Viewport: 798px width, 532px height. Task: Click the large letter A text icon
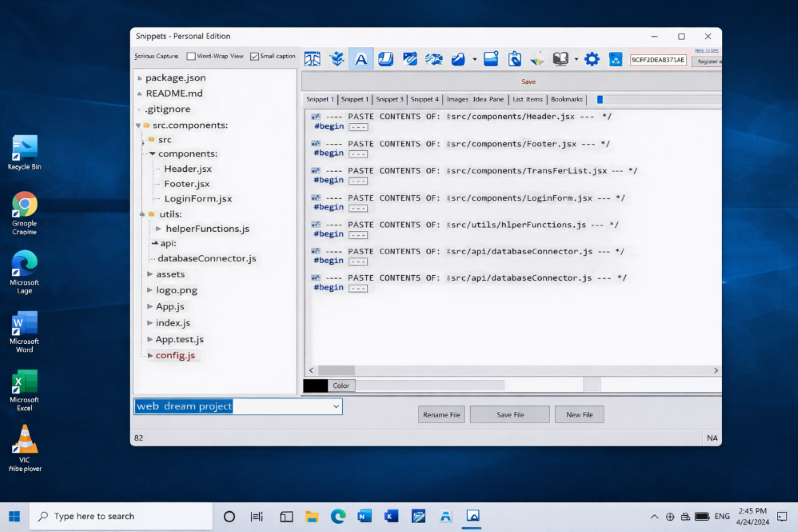coord(361,59)
